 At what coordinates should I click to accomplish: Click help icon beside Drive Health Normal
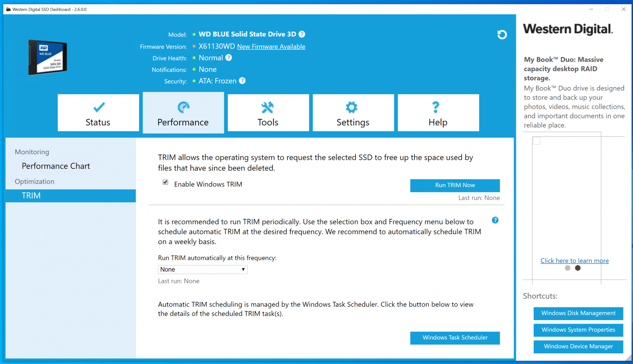coord(229,58)
